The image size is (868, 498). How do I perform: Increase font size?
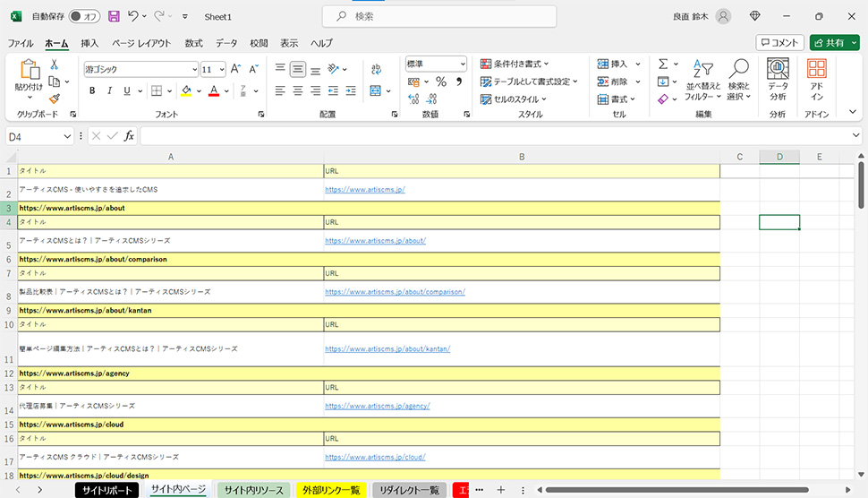pos(235,69)
